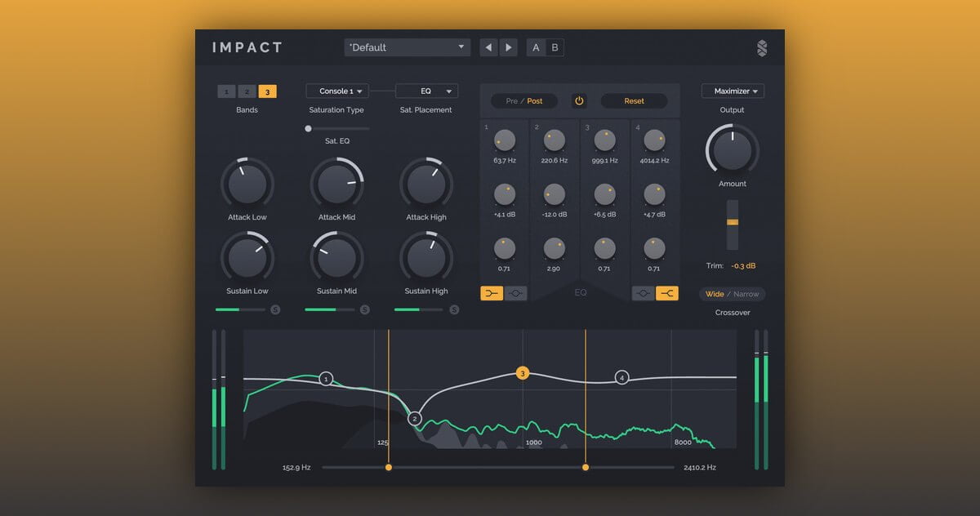This screenshot has height=516, width=980.
Task: Toggle the EQ power button
Action: pos(579,101)
